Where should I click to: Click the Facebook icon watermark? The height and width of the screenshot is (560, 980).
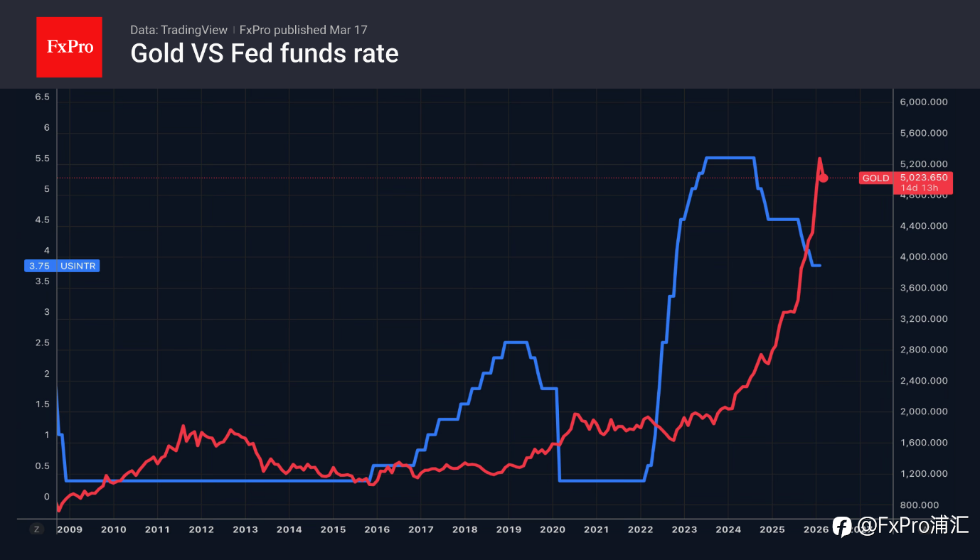(x=842, y=527)
